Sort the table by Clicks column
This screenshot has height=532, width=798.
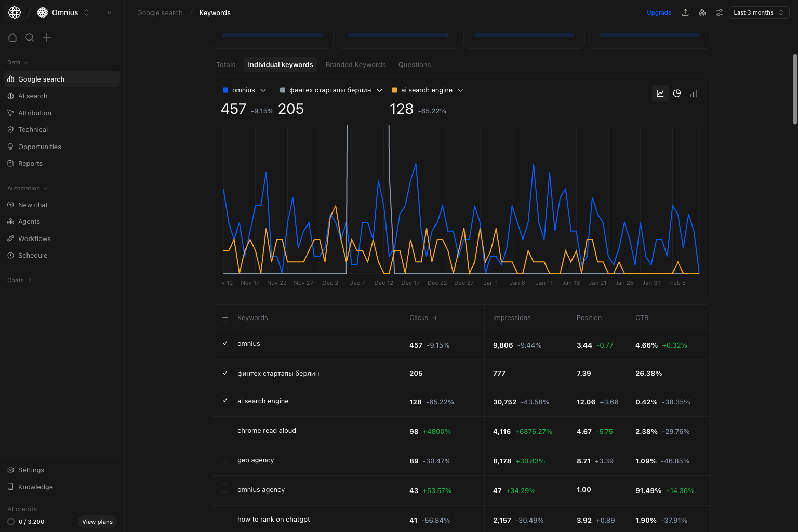pos(423,317)
